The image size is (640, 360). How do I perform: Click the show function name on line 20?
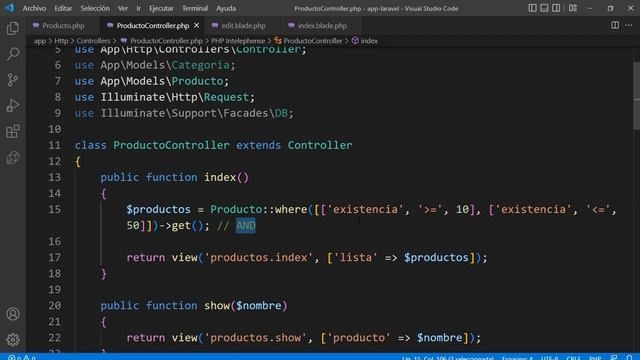pyautogui.click(x=217, y=306)
